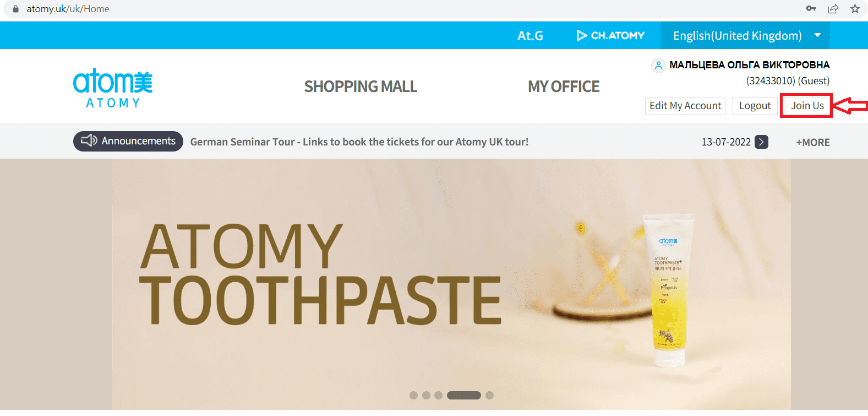The height and width of the screenshot is (416, 868).
Task: Open the German Seminar Tour announcement
Action: pos(359,142)
